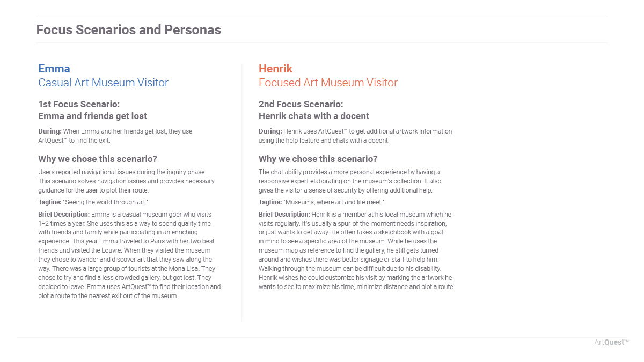Click Emma's Brief Description paragraph
This screenshot has width=644, height=362.
click(129, 255)
